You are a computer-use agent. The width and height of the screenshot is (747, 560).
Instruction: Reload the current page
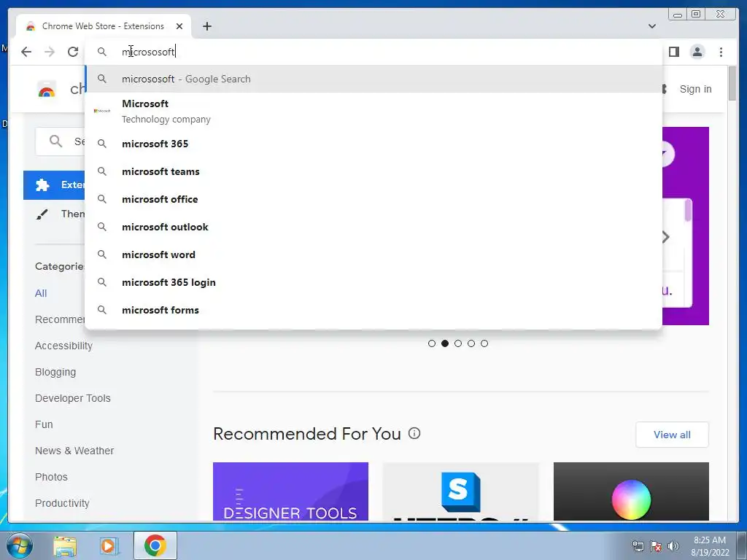(73, 52)
